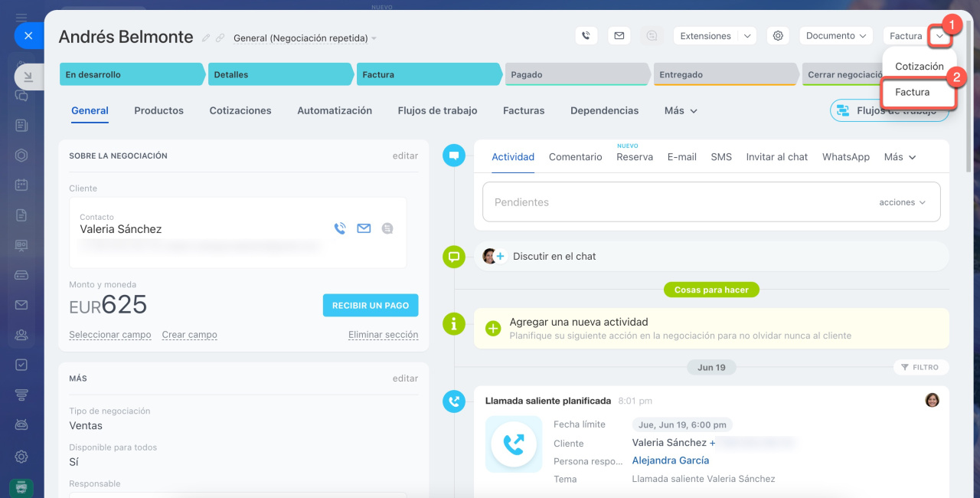Click the green info icon in the timeline
The image size is (980, 498).
454,324
